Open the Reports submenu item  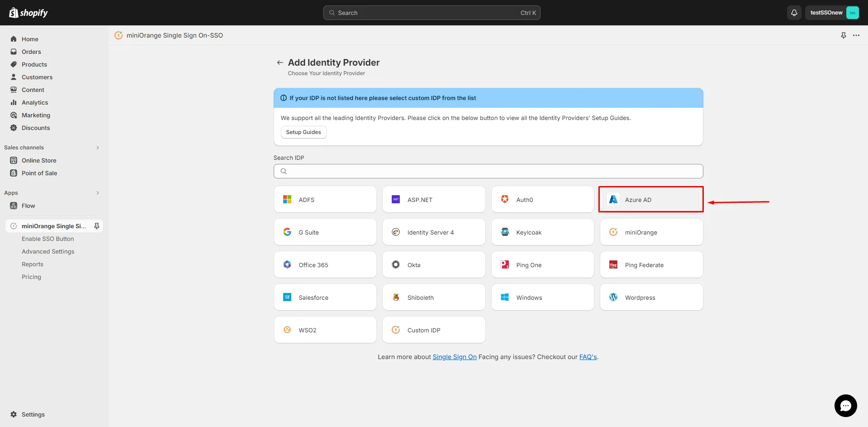click(33, 264)
